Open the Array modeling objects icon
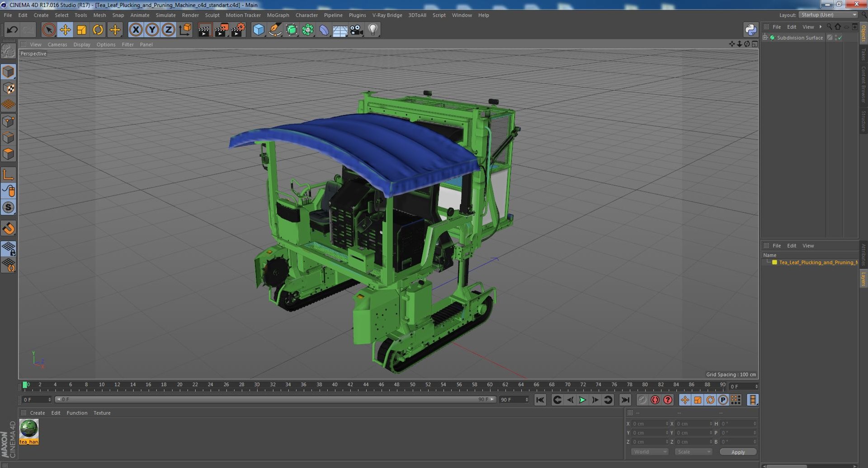This screenshot has width=868, height=468. 308,30
